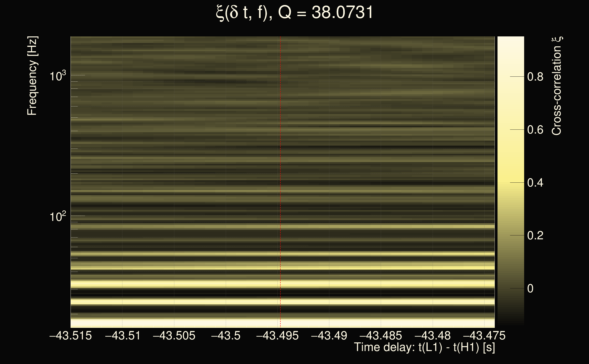Viewport: 589px width, 364px height.
Task: Click the –43.5 time delay tick label
Action: coord(226,336)
